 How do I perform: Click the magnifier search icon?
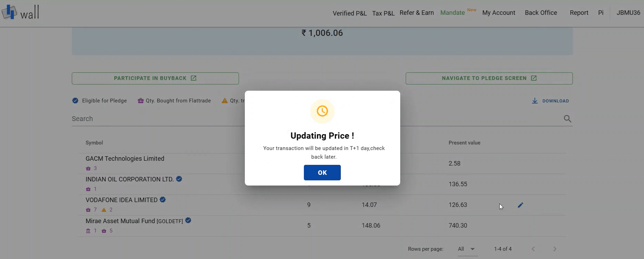point(567,119)
